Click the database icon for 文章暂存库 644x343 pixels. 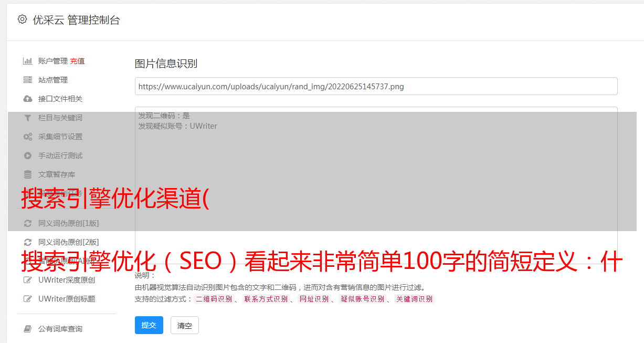[28, 174]
